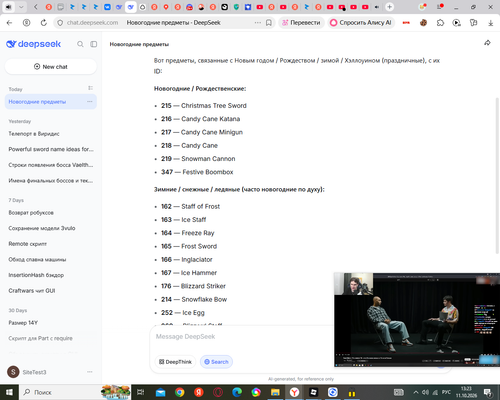Open the Remote скрипт chat

(28, 244)
